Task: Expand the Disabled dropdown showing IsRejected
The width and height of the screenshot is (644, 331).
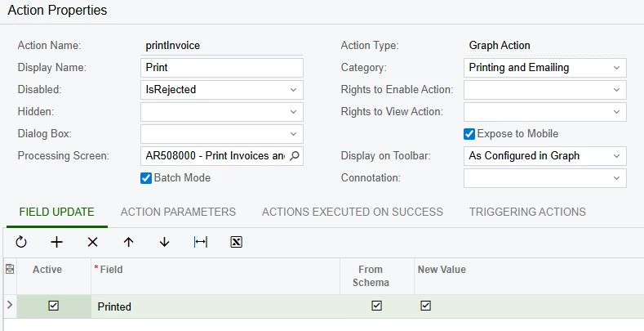Action: pos(293,89)
